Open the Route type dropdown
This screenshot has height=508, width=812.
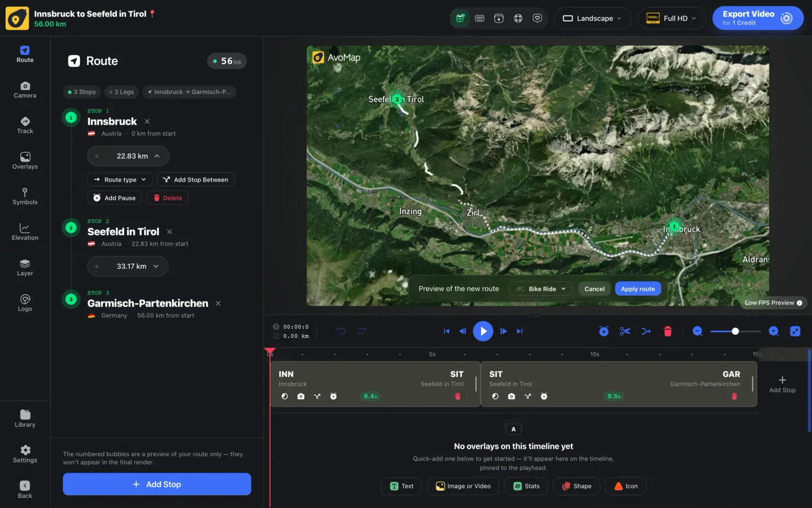[x=120, y=179]
